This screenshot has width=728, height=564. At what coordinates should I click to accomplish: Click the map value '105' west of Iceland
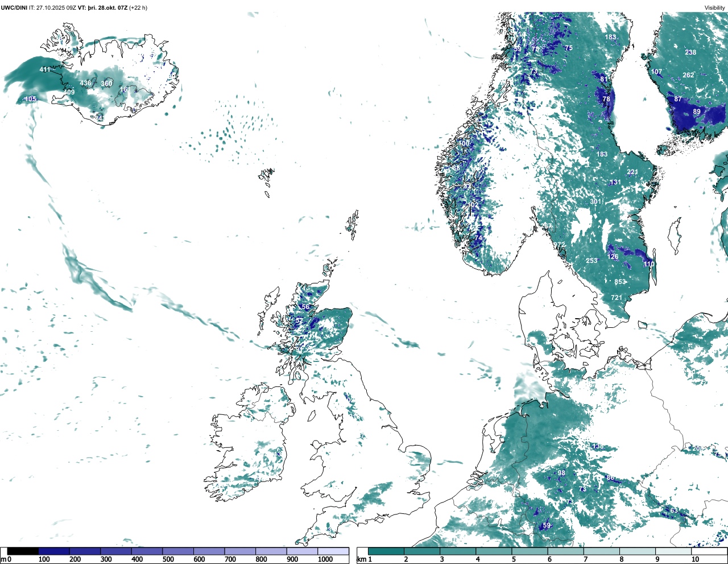click(x=30, y=99)
